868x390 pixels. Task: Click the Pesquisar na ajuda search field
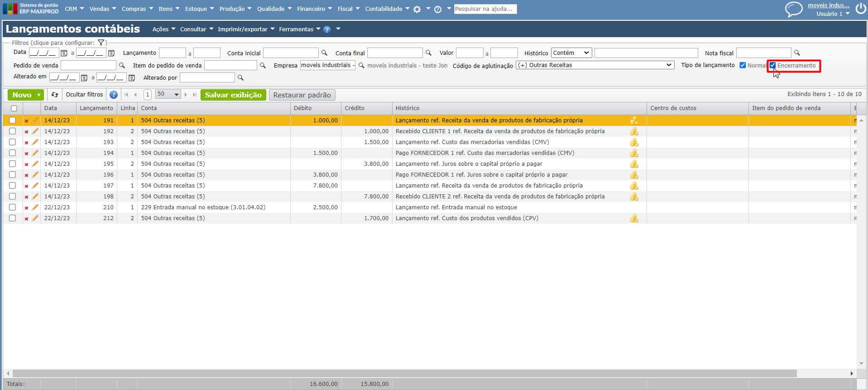coord(485,9)
